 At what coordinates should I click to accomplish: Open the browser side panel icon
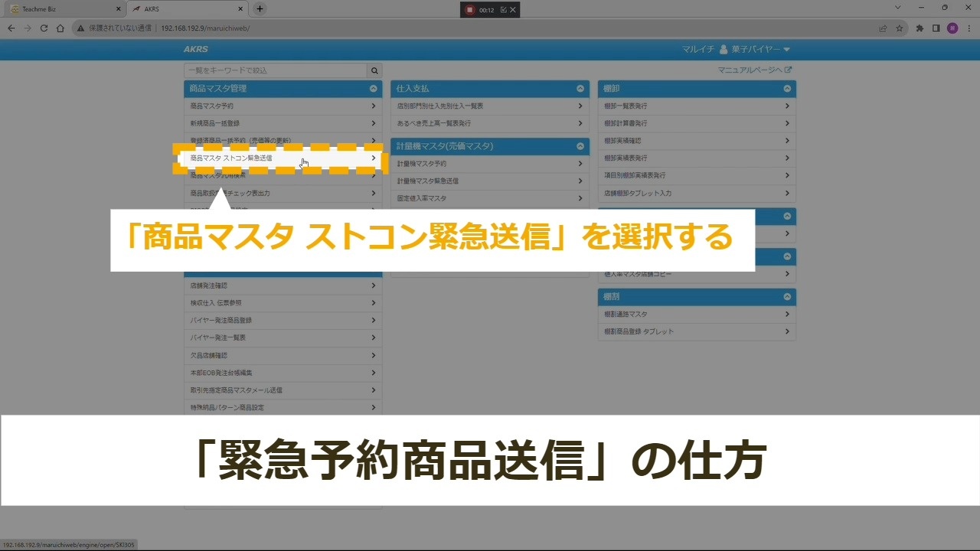[936, 28]
